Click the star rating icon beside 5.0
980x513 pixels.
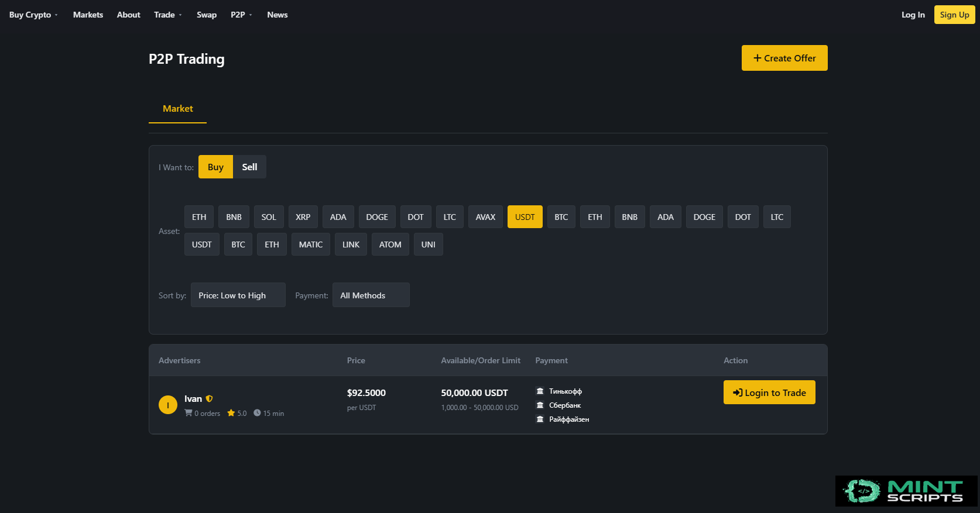pyautogui.click(x=231, y=413)
